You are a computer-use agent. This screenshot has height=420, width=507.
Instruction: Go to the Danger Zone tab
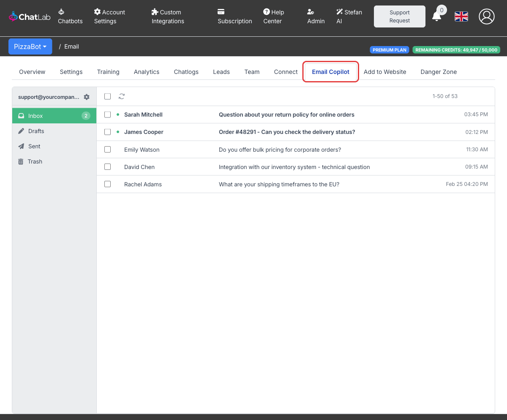(439, 72)
